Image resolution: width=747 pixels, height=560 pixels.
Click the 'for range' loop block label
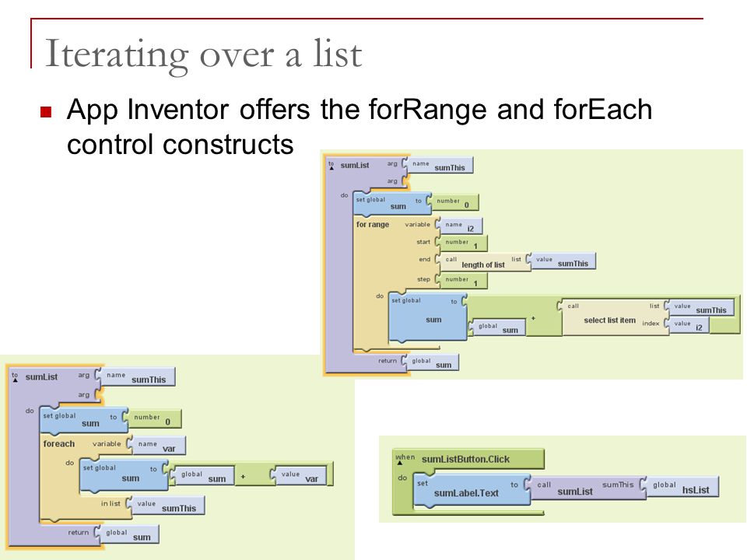(x=373, y=224)
